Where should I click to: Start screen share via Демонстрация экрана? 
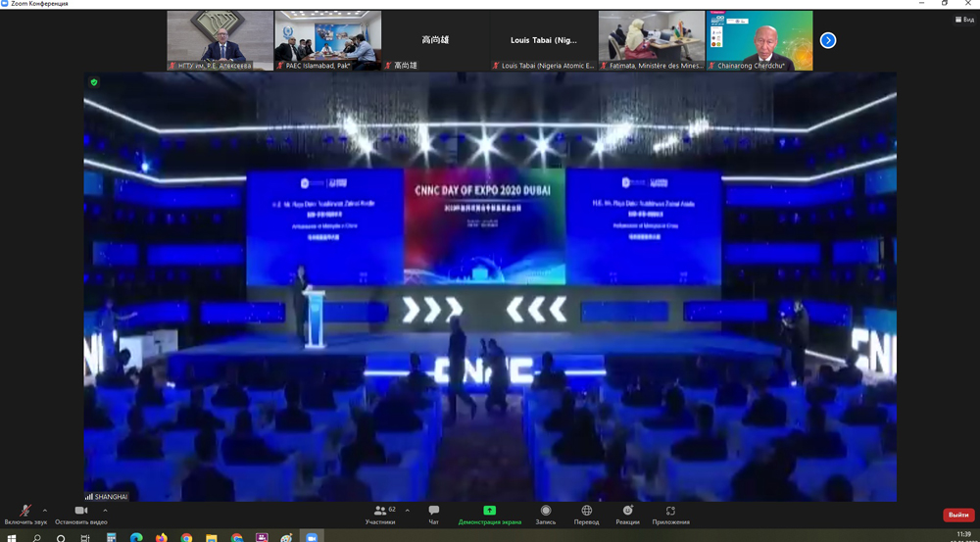point(489,516)
